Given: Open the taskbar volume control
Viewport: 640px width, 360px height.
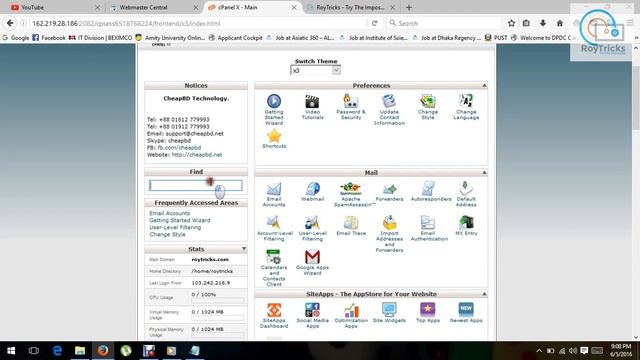Looking at the screenshot, I should pos(573,351).
